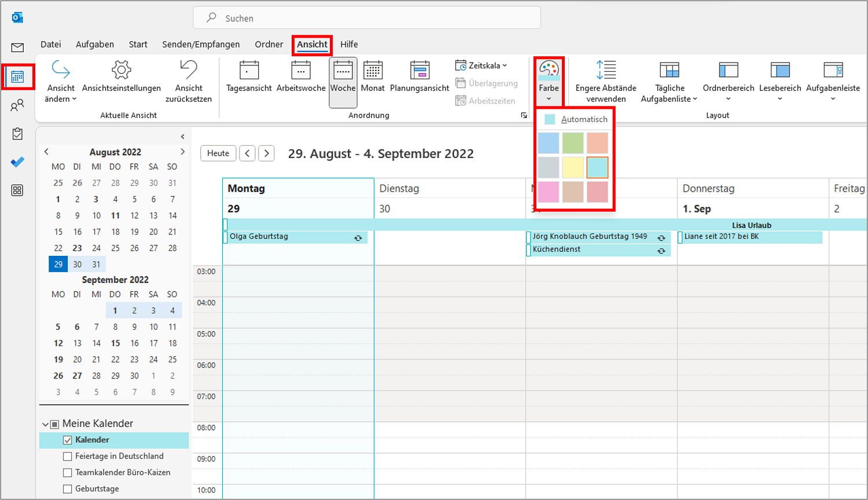Viewport: 868px width, 500px height.
Task: Open Olga Geburtstag event
Action: 296,237
